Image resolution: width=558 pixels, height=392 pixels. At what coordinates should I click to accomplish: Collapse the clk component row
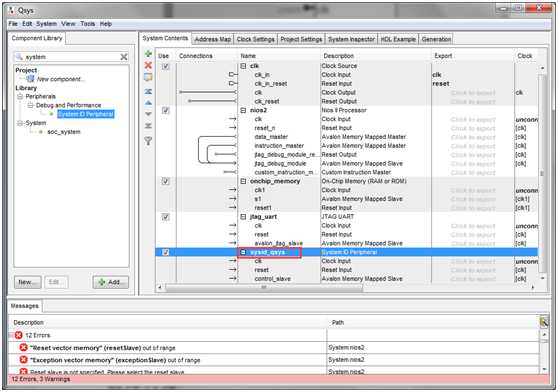tap(243, 66)
